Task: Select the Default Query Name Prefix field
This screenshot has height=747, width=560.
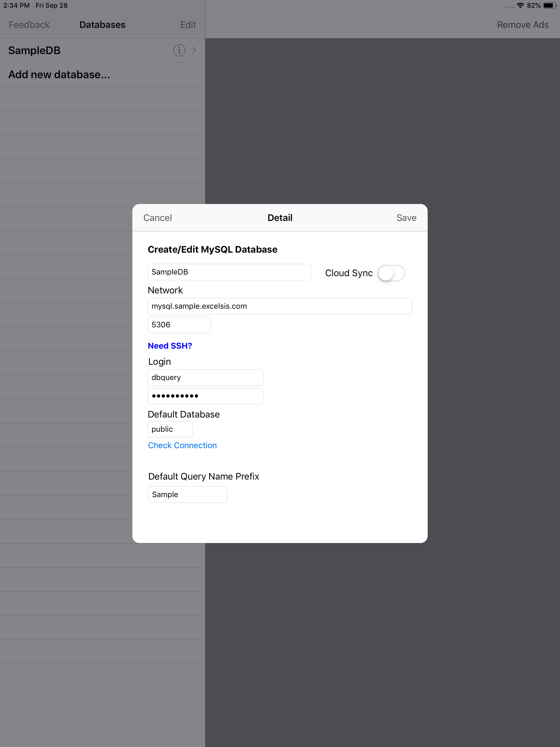Action: coord(188,494)
